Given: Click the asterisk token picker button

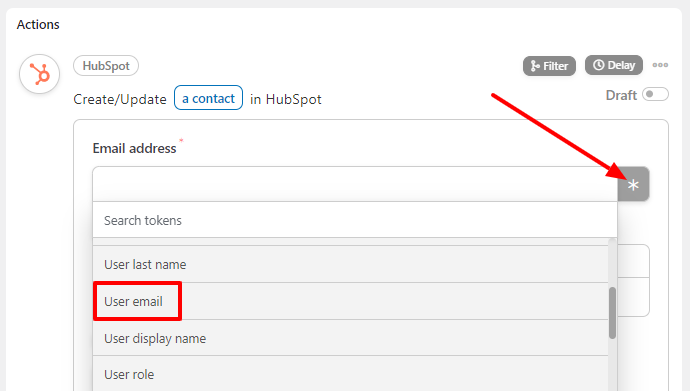Looking at the screenshot, I should coord(633,184).
